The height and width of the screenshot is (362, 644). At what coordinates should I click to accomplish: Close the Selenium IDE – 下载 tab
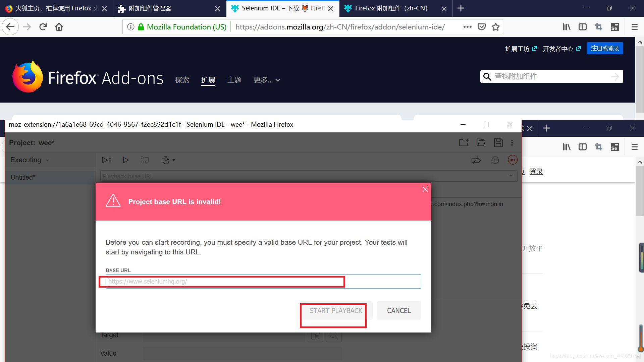click(331, 9)
